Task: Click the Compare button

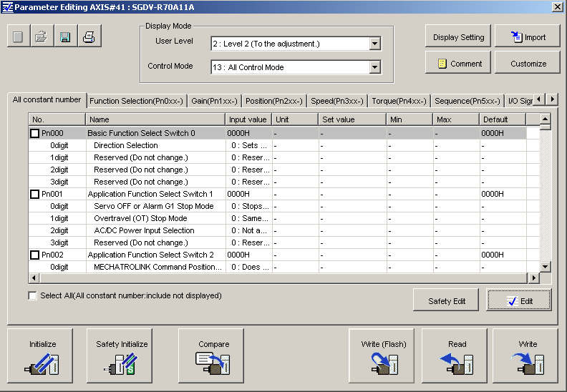Action: point(211,356)
